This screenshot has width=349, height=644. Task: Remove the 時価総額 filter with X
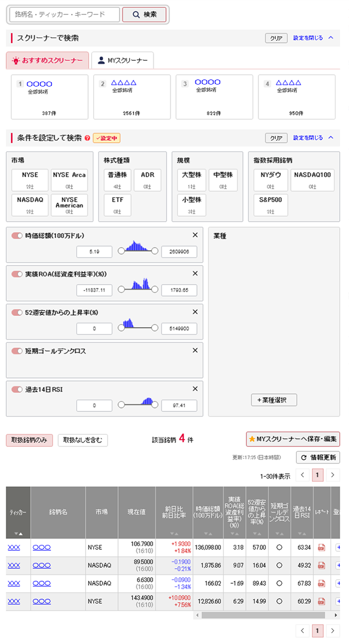pos(195,235)
